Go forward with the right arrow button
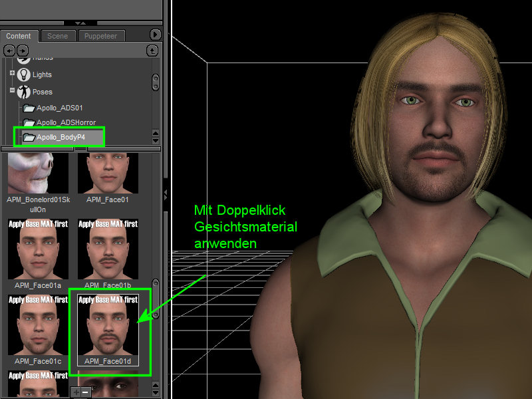This screenshot has height=399, width=532. tap(23, 51)
